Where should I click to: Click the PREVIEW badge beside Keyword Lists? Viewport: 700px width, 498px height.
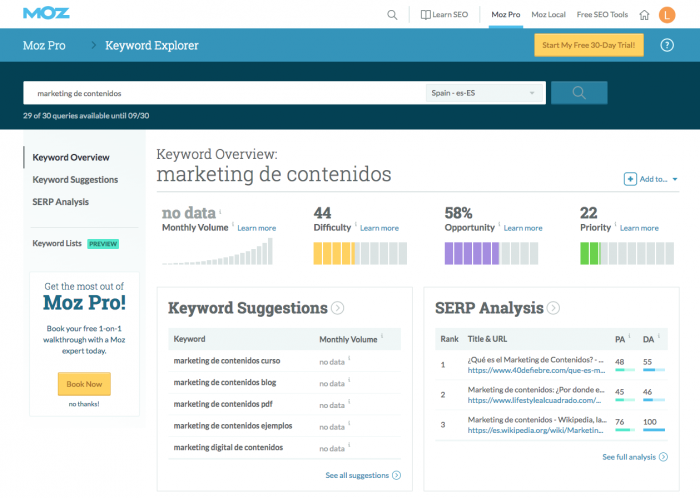tap(103, 244)
